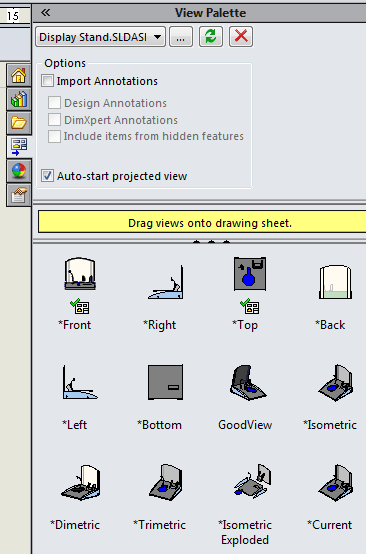Enable the Import Annotations checkbox
366x554 pixels.
point(47,81)
